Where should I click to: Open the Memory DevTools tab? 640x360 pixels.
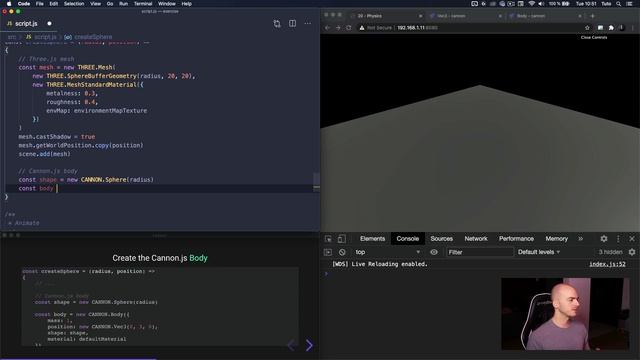pyautogui.click(x=557, y=239)
